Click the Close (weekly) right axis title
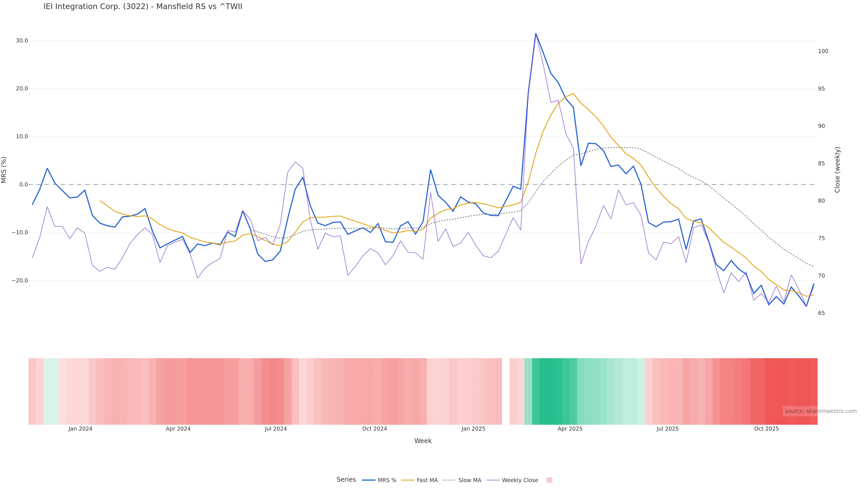868x488 pixels. pyautogui.click(x=837, y=170)
